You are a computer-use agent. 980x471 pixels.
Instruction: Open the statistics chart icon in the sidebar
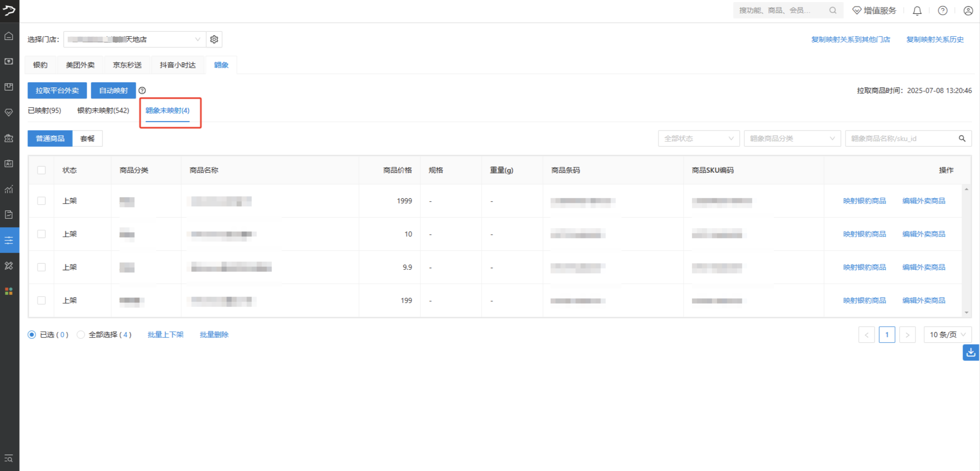pyautogui.click(x=9, y=189)
